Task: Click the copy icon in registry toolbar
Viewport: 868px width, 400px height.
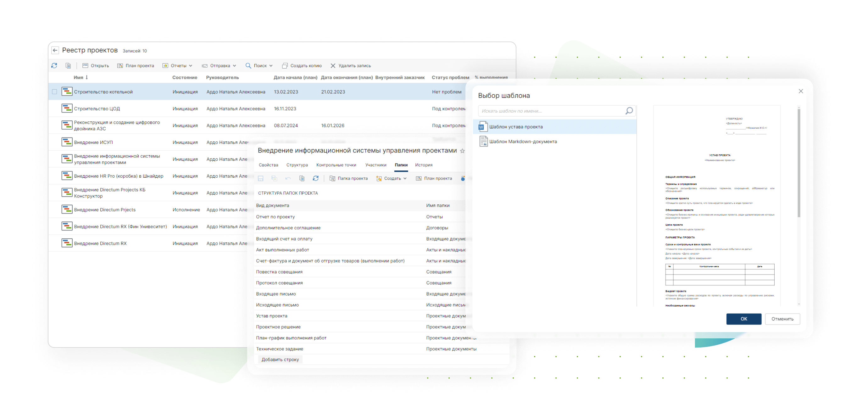Action: coord(68,65)
